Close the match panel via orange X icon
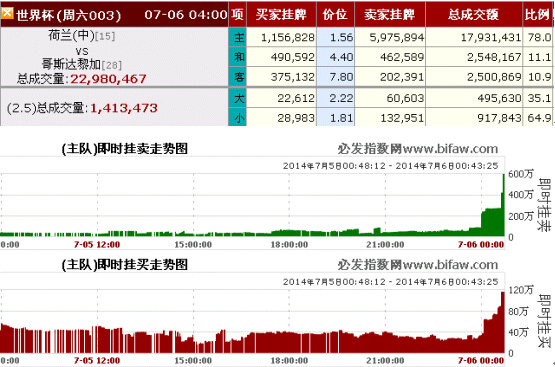 (x=7, y=13)
